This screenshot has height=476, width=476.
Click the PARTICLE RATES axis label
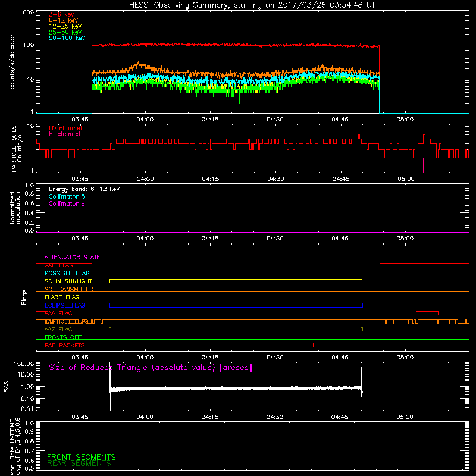click(x=17, y=149)
